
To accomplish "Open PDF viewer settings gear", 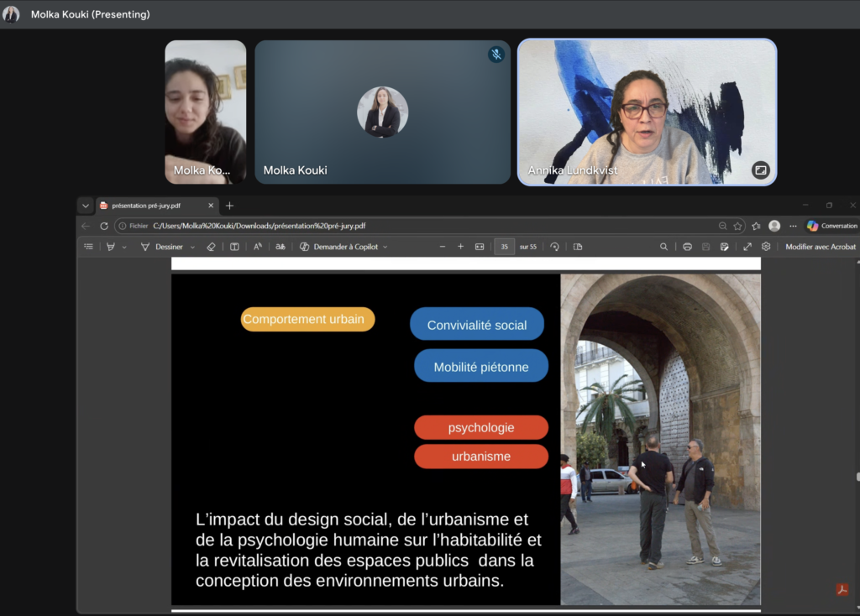I will [x=766, y=247].
